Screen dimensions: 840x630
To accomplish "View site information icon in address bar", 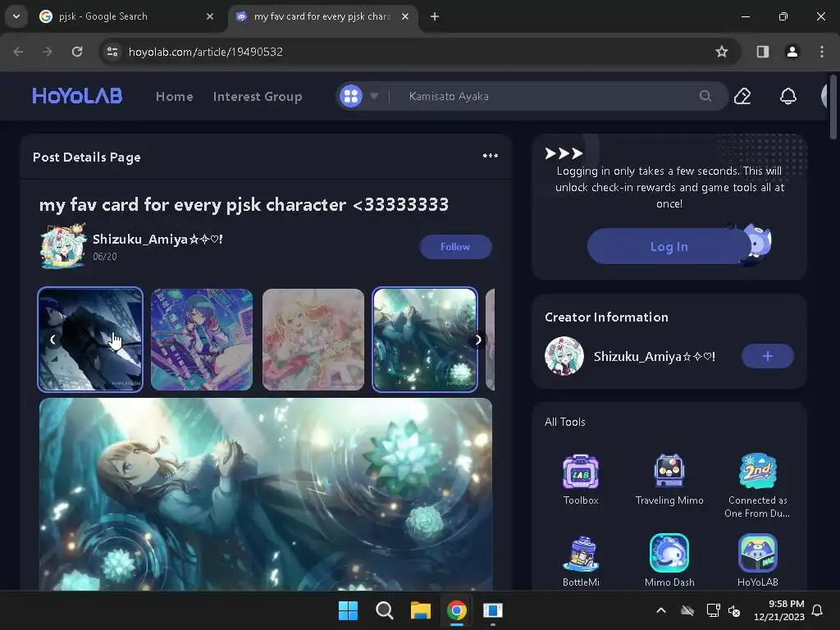I will (112, 52).
